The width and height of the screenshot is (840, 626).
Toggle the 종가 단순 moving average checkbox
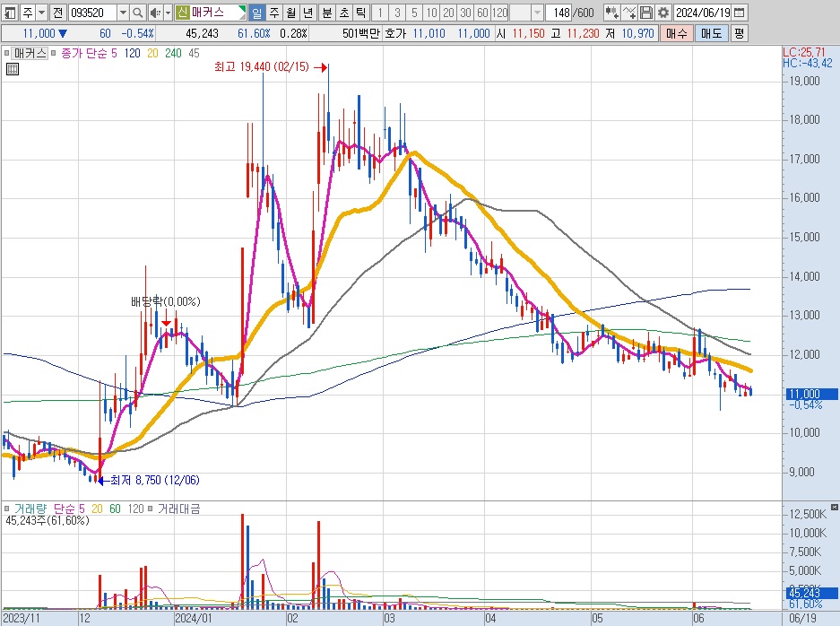click(x=54, y=53)
